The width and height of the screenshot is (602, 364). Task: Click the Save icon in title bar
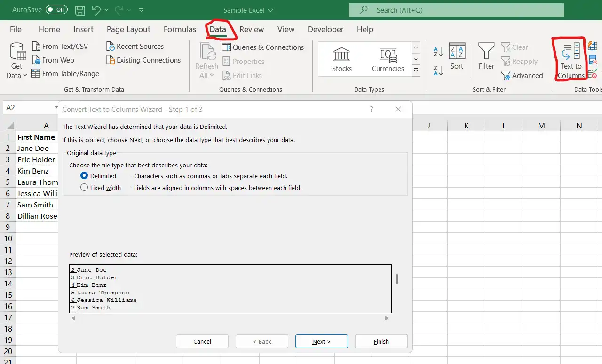click(x=80, y=10)
